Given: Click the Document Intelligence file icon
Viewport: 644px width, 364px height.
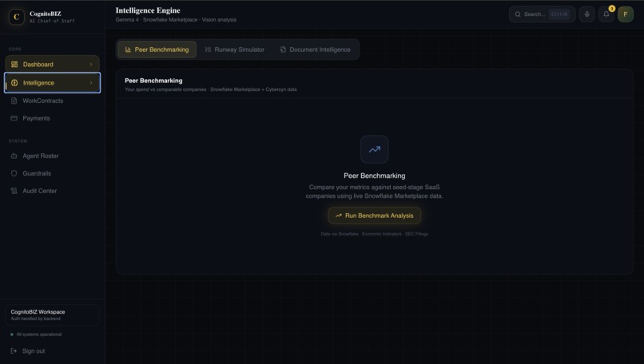Looking at the screenshot, I should (283, 49).
